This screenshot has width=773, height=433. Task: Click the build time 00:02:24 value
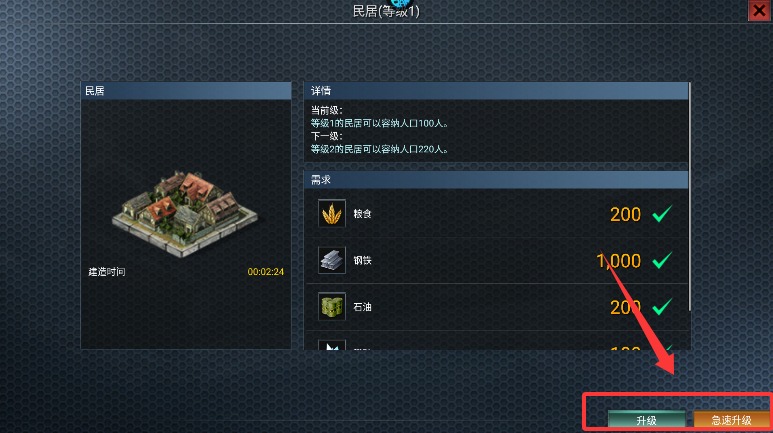coord(265,272)
